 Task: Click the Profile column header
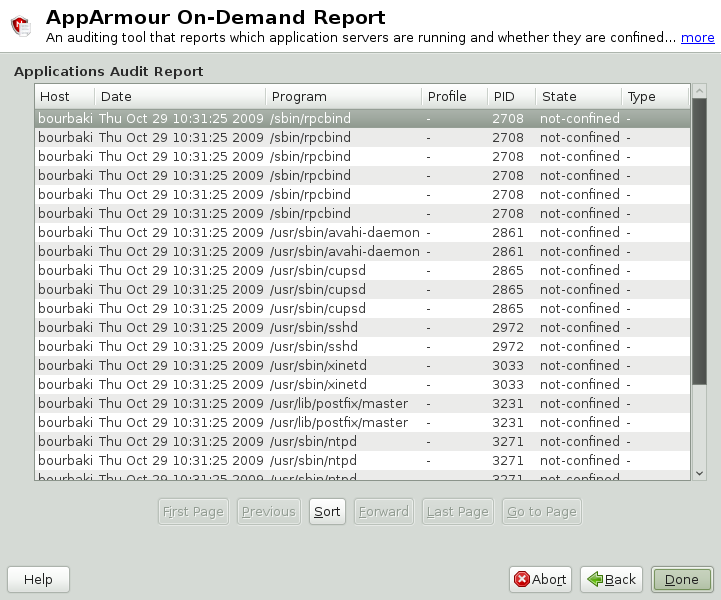pyautogui.click(x=454, y=97)
